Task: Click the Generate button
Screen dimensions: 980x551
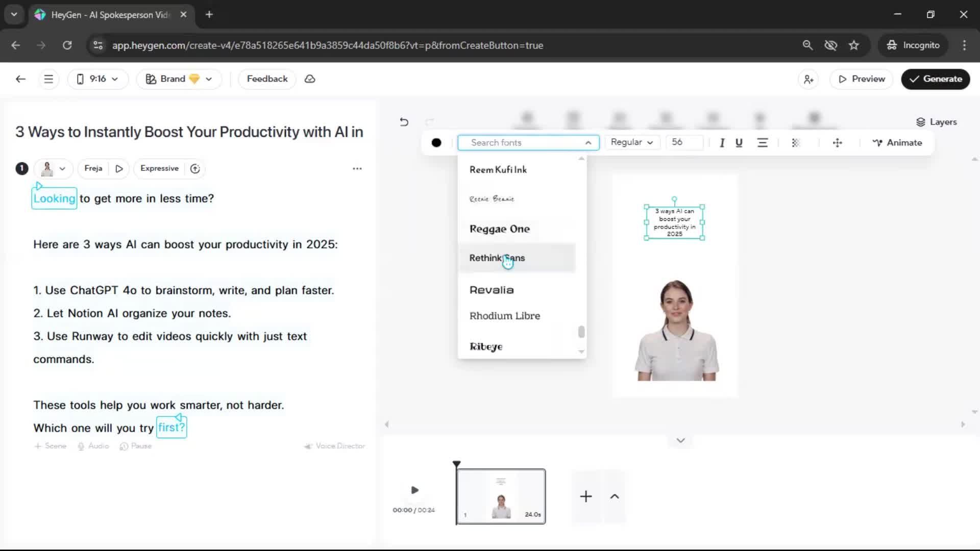Action: pyautogui.click(x=935, y=79)
